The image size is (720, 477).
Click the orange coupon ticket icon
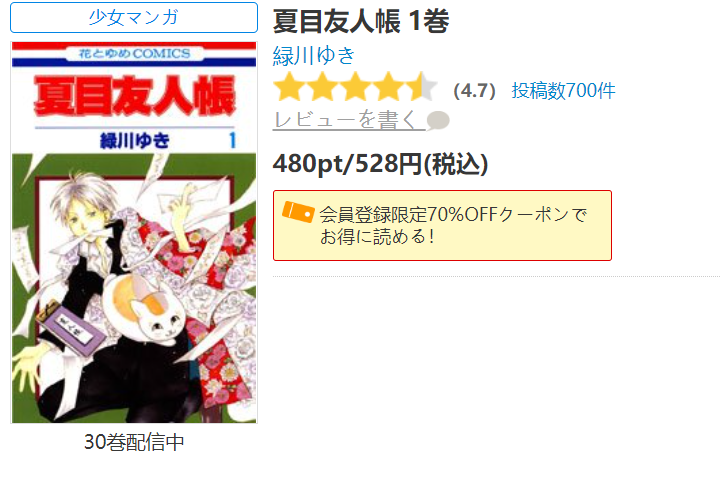click(298, 212)
